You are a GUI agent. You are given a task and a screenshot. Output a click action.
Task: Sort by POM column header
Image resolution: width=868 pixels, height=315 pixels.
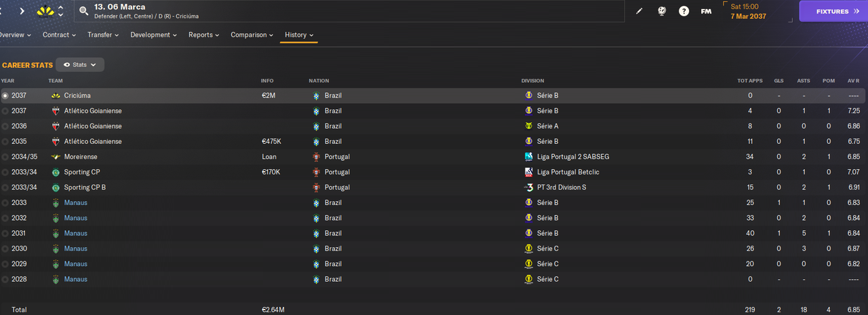(829, 81)
